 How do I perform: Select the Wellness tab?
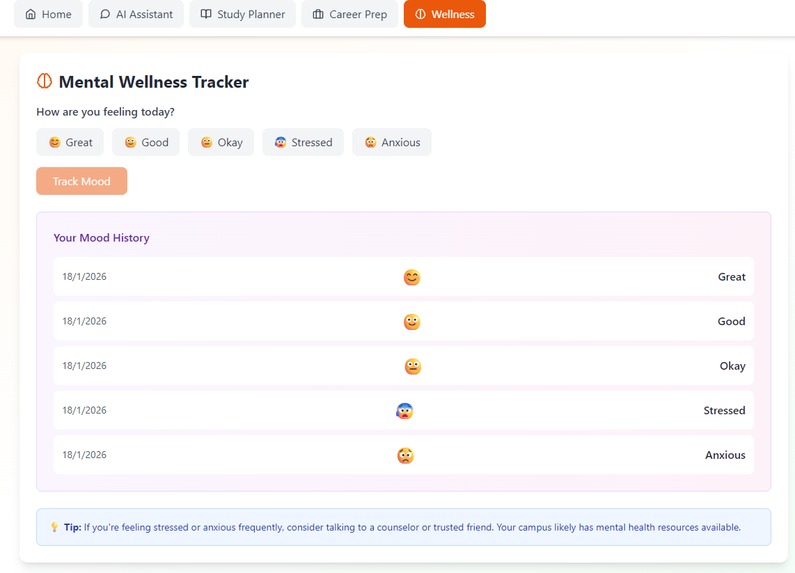(x=445, y=14)
